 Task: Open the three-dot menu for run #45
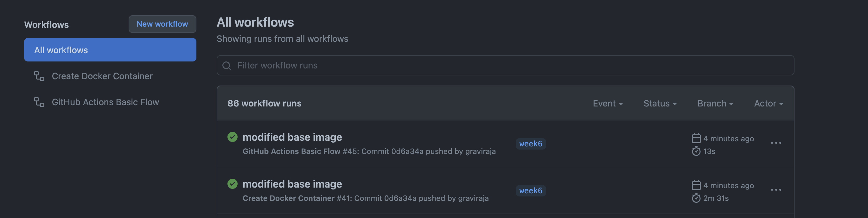pos(776,143)
